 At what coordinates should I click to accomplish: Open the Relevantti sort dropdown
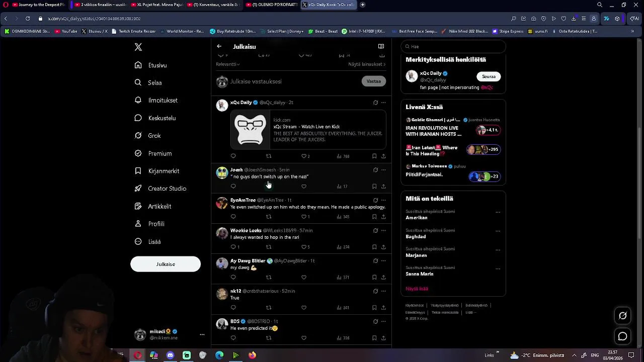point(227,64)
